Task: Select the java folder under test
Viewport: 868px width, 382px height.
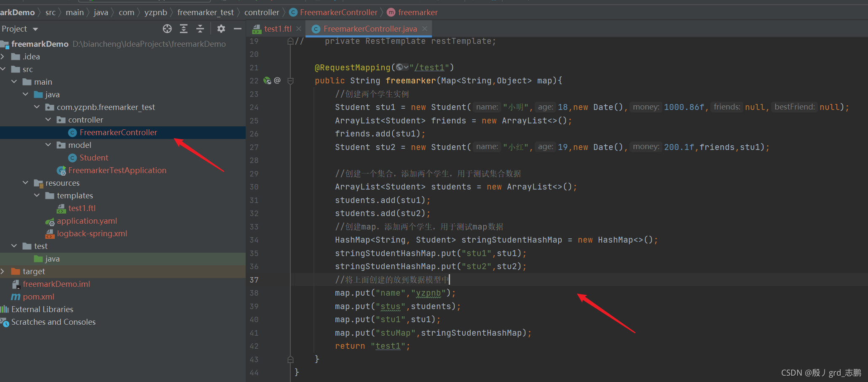Action: pos(53,259)
